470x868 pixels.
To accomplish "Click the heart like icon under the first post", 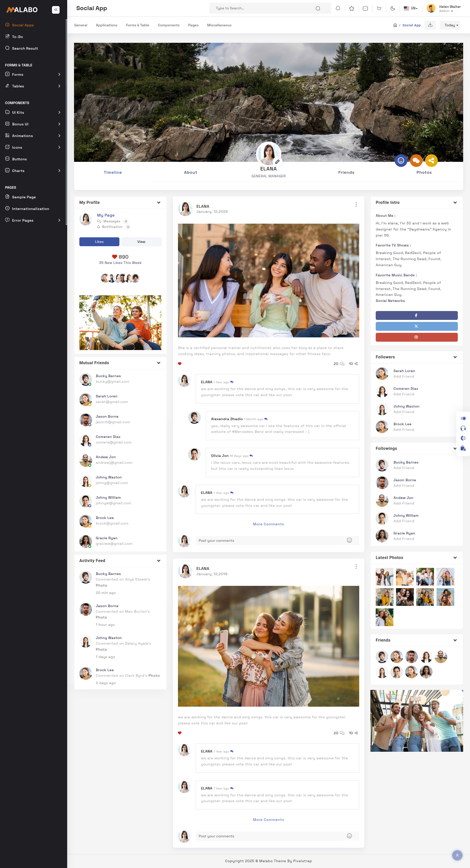I will click(x=180, y=363).
